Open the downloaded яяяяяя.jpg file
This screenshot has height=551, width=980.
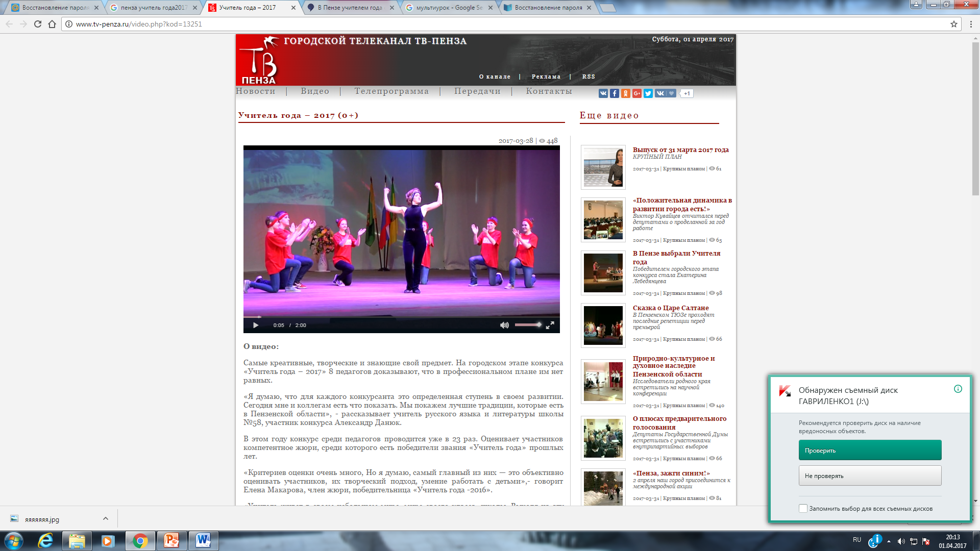pos(42,519)
